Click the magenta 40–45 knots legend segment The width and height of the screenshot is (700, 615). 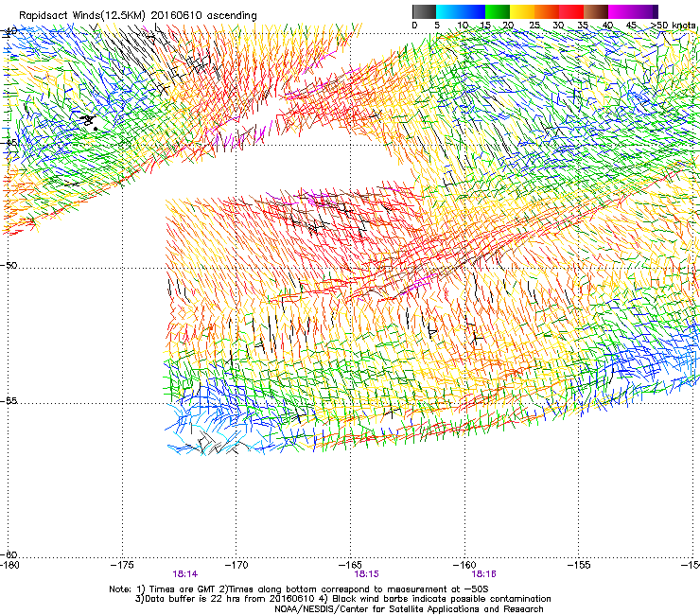coord(621,11)
